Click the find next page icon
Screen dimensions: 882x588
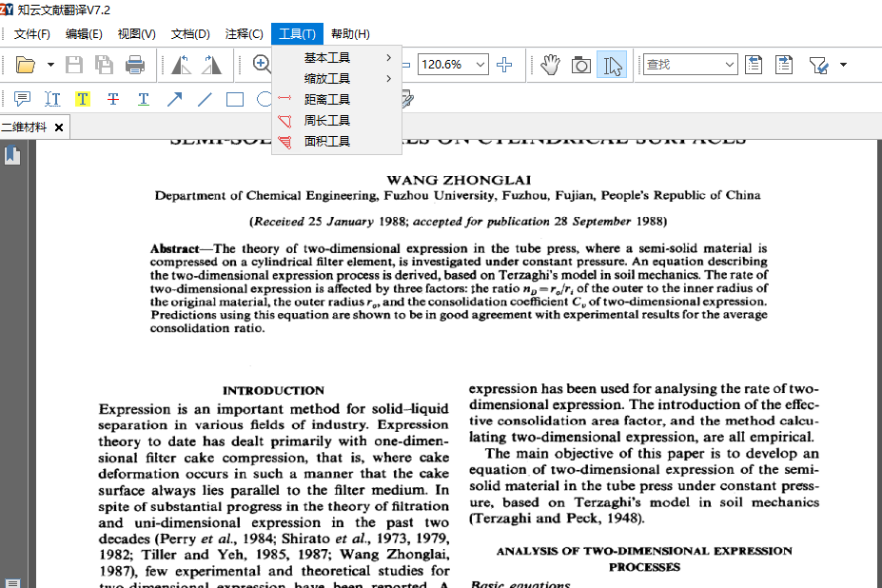pyautogui.click(x=784, y=65)
